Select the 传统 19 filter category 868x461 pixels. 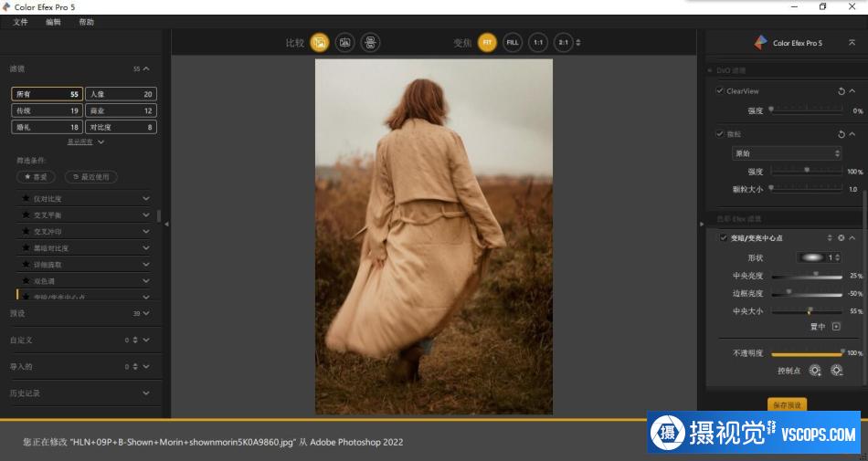[x=47, y=110]
